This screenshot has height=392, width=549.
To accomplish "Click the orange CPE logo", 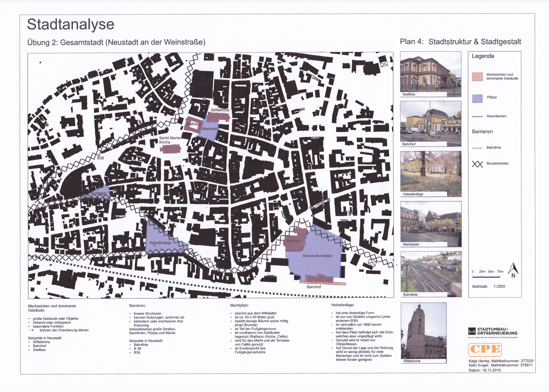I will pos(485,350).
